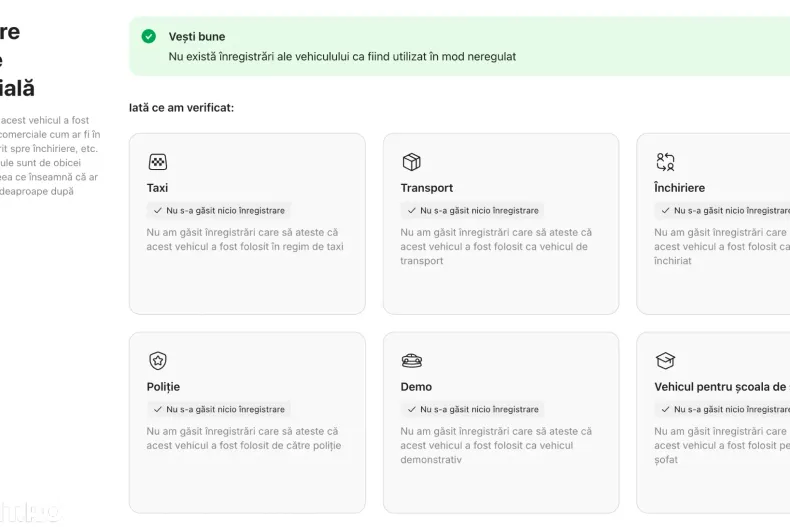Click the Taxi card description text

point(244,239)
